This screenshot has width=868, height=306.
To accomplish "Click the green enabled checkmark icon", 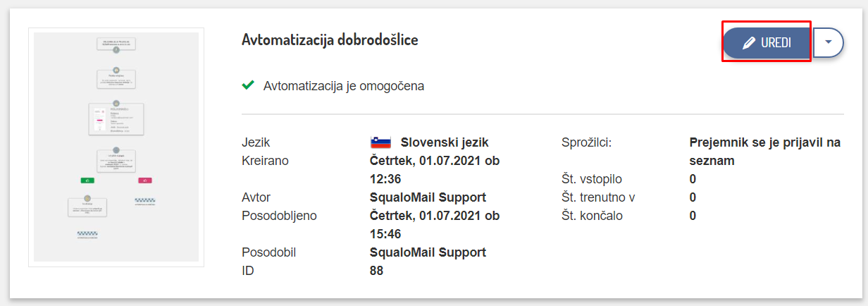I will pos(248,86).
